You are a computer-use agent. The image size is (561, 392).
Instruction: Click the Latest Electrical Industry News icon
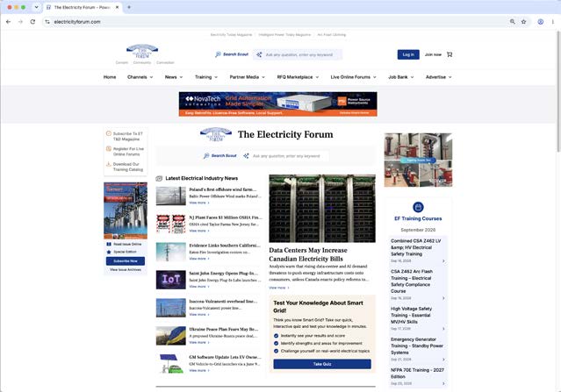[x=159, y=178]
